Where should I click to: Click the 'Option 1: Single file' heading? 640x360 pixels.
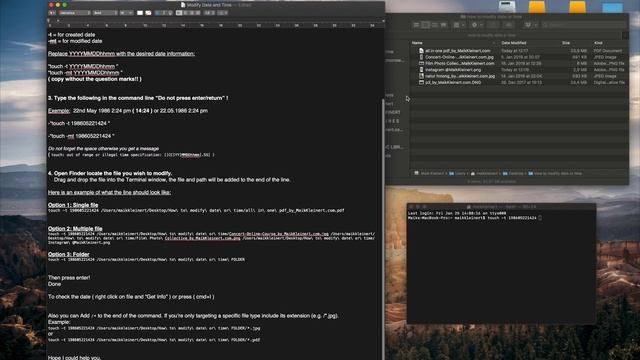[73, 205]
